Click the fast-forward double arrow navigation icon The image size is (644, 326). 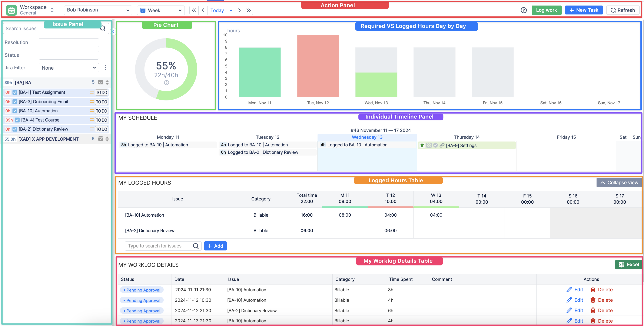[249, 10]
